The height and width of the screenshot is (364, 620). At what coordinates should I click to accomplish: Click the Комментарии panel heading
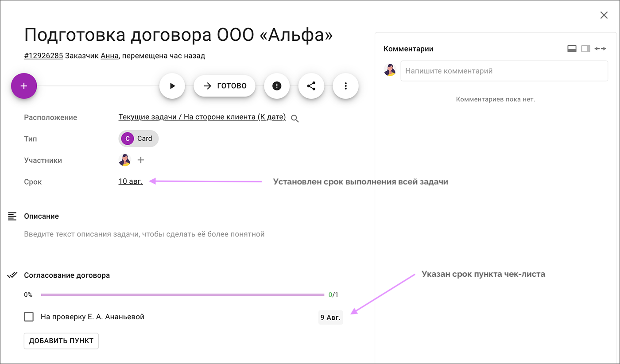pyautogui.click(x=408, y=49)
